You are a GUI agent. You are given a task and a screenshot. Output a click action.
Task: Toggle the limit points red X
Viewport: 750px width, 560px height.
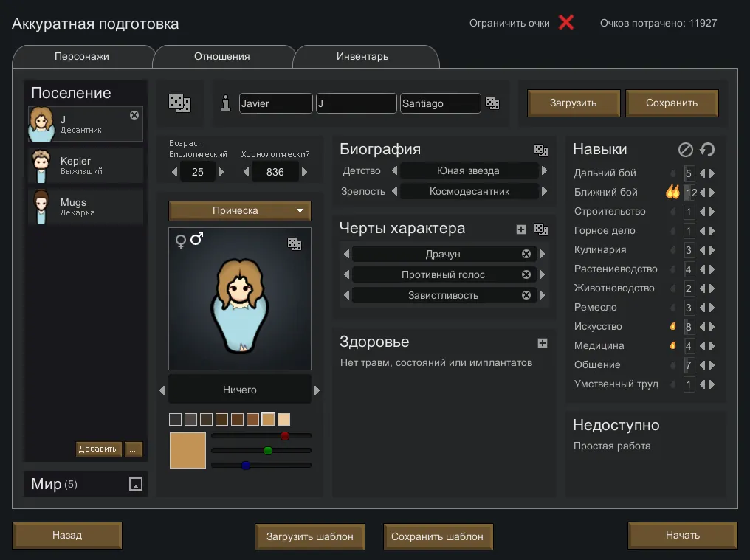coord(566,22)
